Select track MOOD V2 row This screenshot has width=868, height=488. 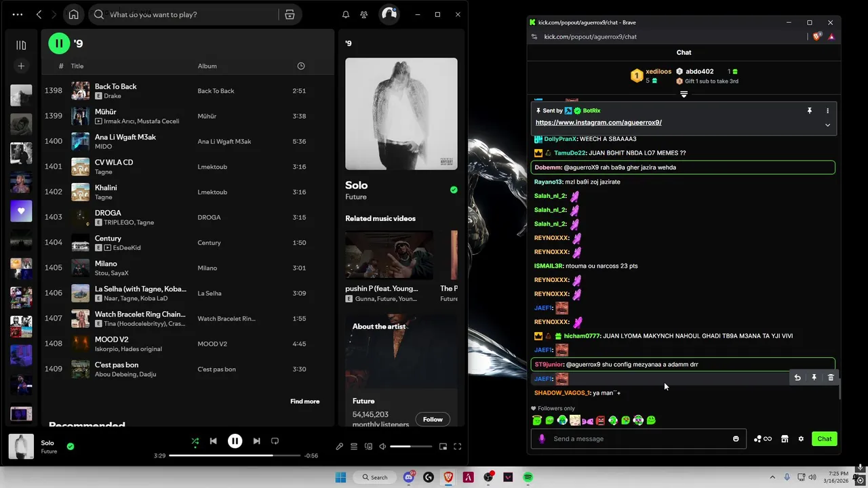click(x=188, y=344)
